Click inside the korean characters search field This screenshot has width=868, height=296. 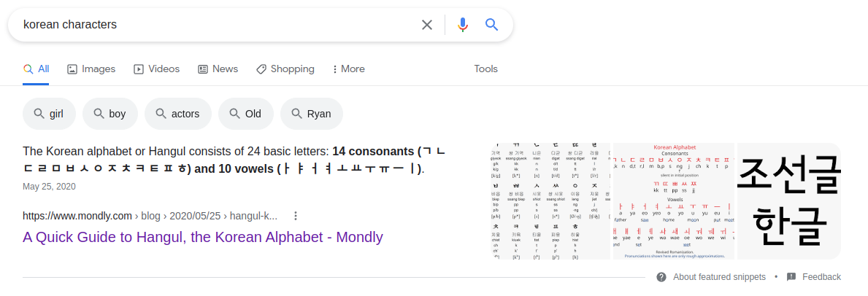point(219,25)
